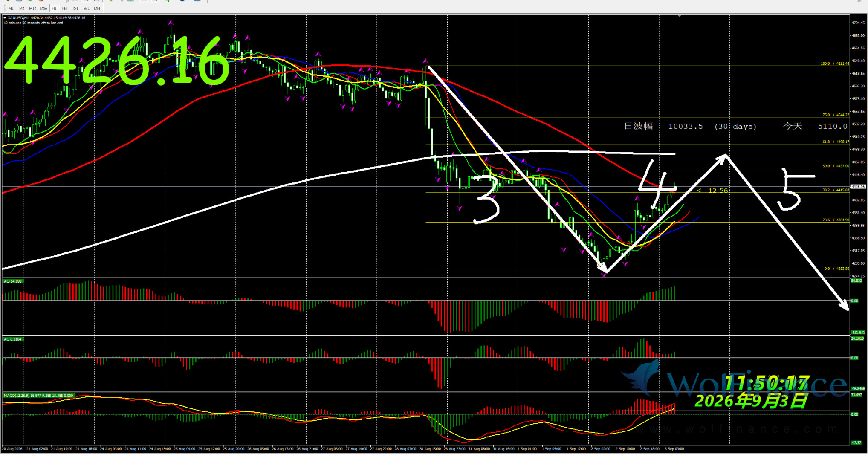Enable the H4 timeframe

65,9
